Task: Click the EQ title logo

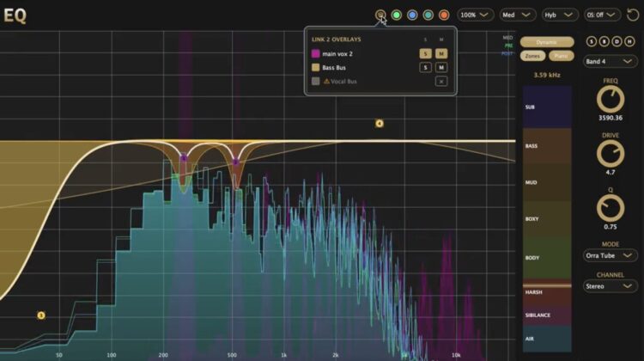Action: tap(15, 15)
